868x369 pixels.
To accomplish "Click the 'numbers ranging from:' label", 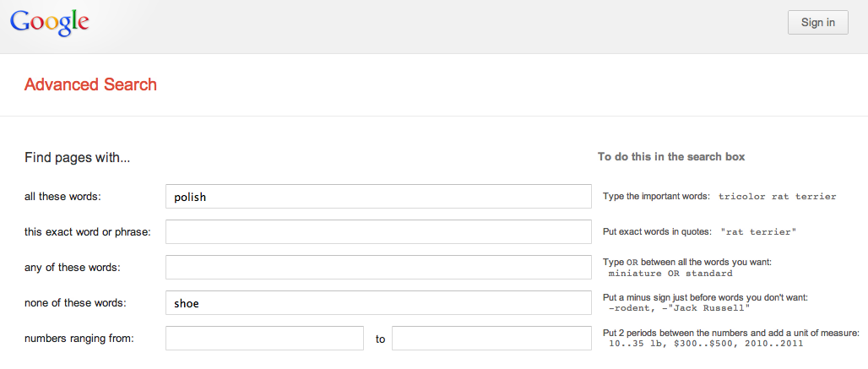I will pos(79,339).
